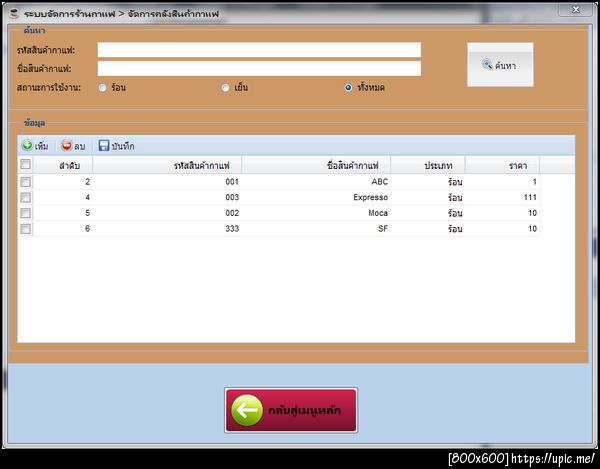Check the checkbox for row SF

pyautogui.click(x=25, y=229)
